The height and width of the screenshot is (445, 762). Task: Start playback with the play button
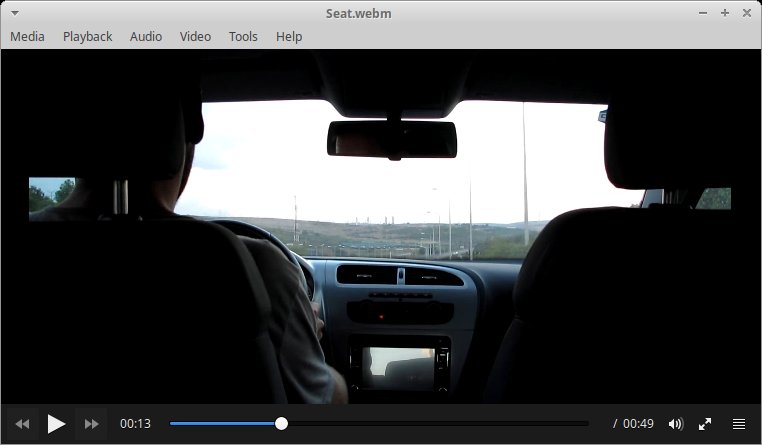[x=56, y=424]
